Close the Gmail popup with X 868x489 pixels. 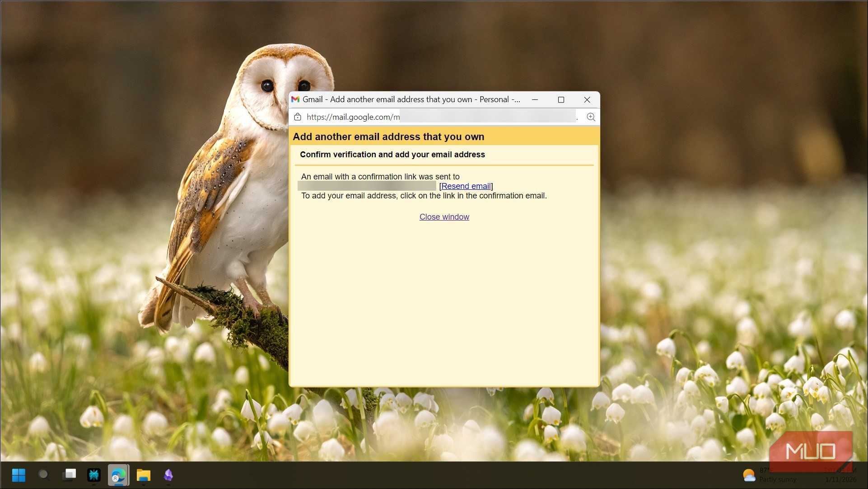(587, 99)
